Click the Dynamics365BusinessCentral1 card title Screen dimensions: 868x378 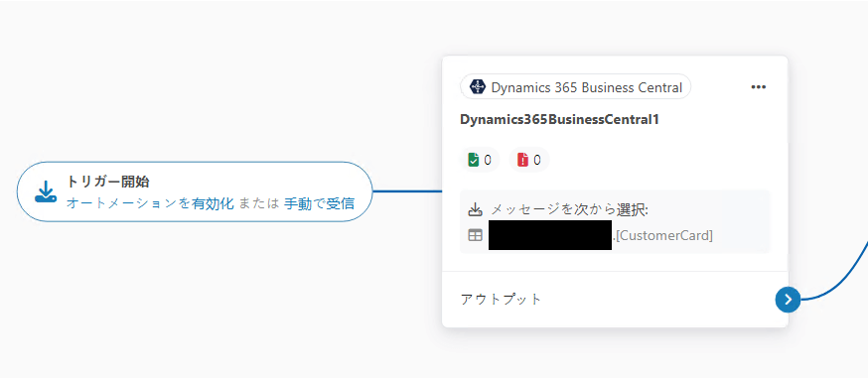pos(559,119)
